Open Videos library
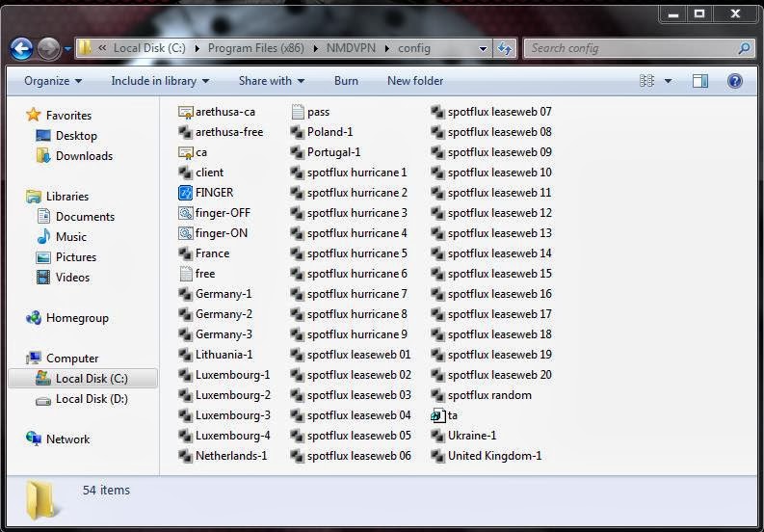This screenshot has height=532, width=764. [x=72, y=278]
